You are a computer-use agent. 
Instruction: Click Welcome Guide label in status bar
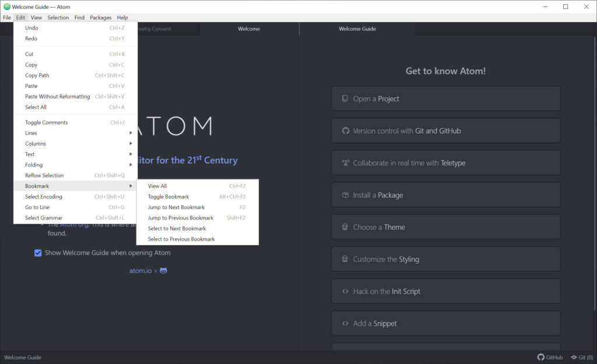[x=23, y=357]
